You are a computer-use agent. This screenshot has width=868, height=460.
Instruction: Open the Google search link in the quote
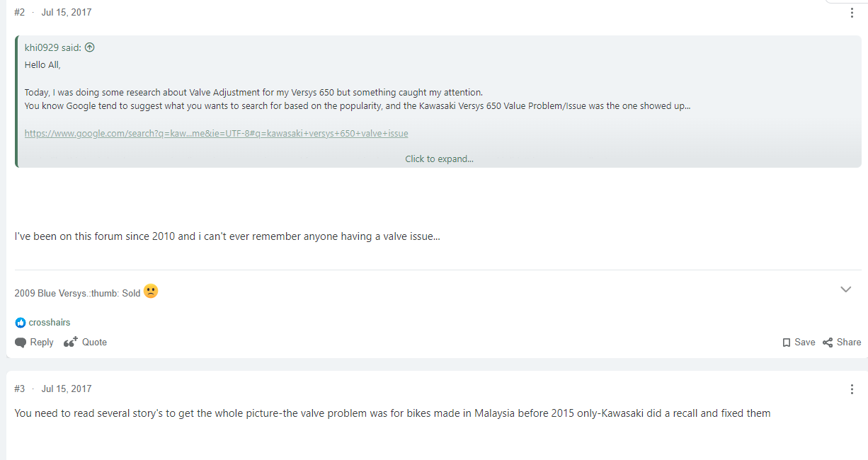pyautogui.click(x=216, y=133)
